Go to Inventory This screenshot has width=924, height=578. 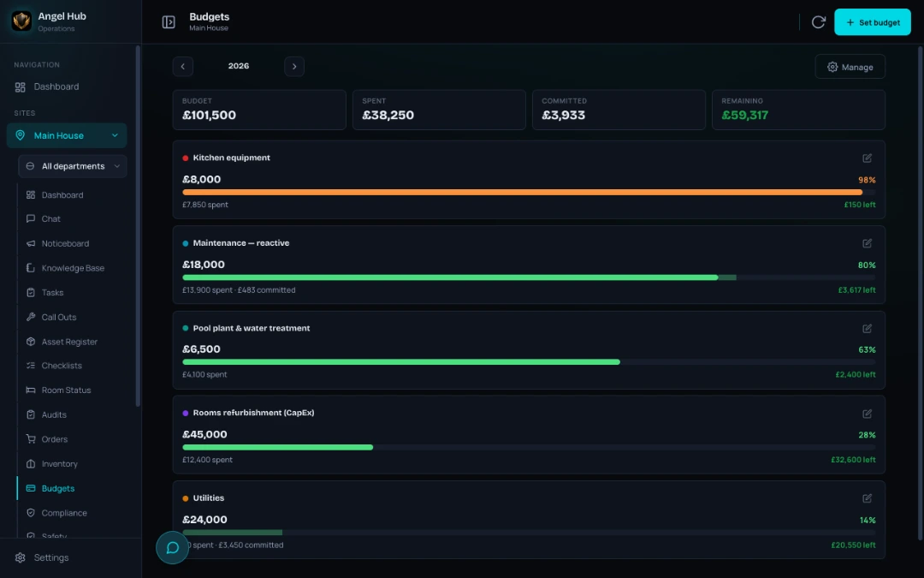59,464
